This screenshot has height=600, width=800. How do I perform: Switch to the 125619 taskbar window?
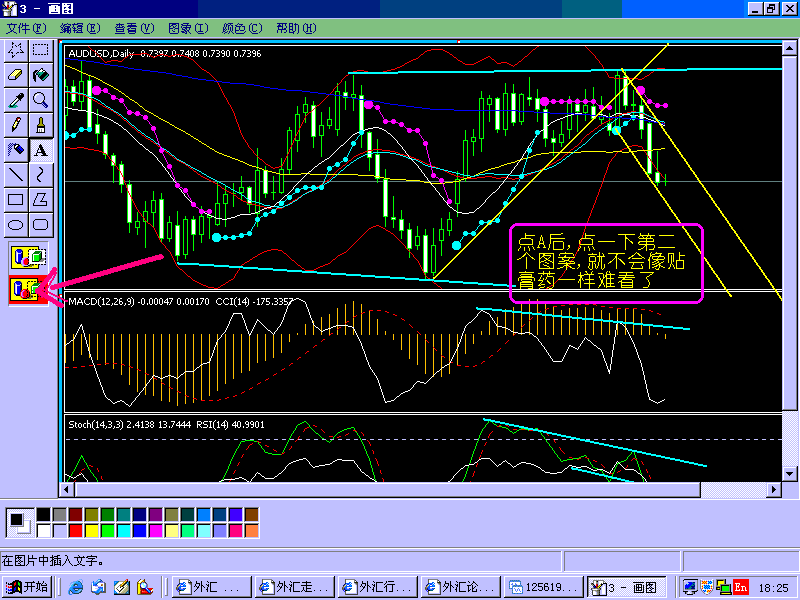543,587
